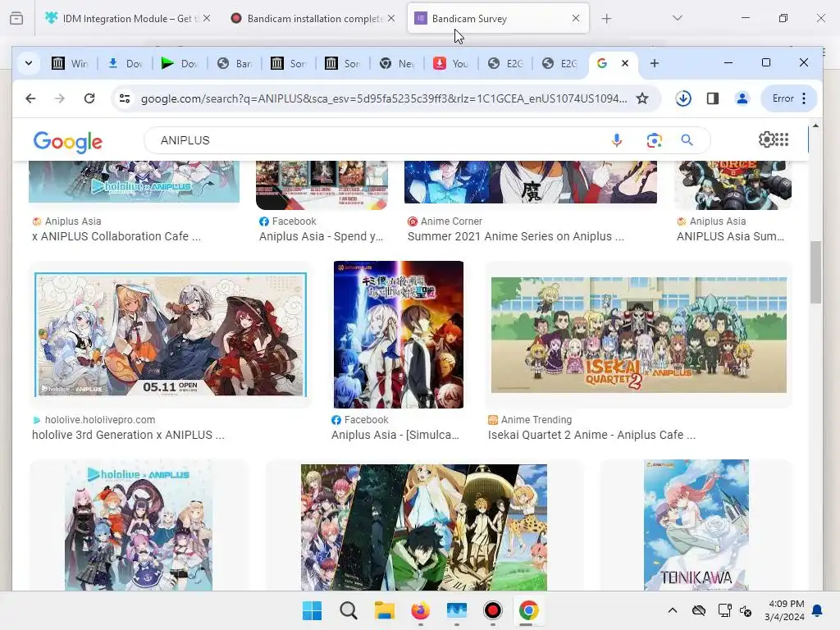Switch to Firefox in the taskbar
Screen dimensions: 840x630
[421, 610]
